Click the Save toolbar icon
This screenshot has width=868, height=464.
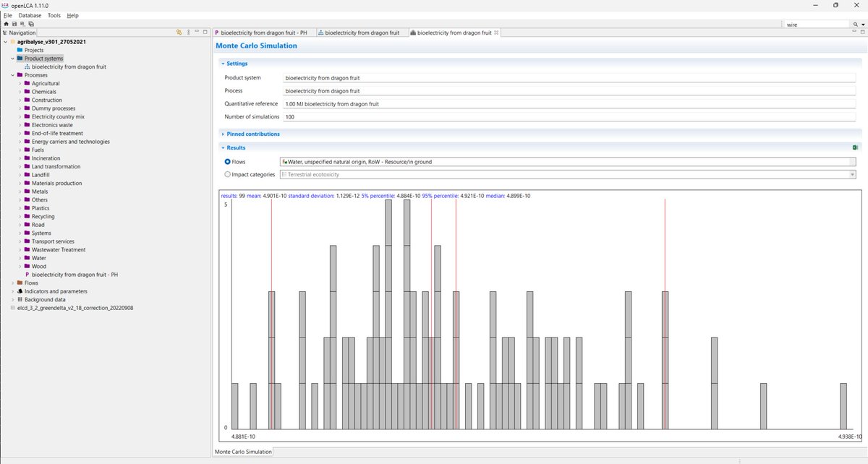[14, 24]
